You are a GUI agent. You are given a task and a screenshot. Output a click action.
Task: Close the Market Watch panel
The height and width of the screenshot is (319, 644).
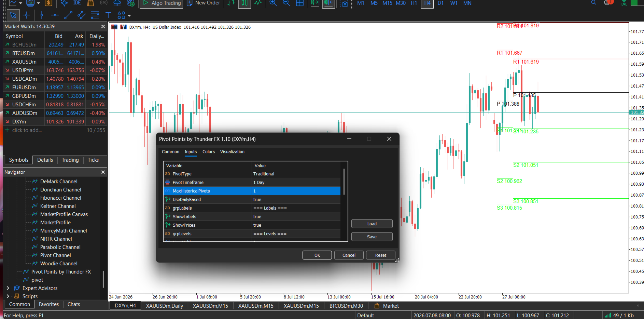click(103, 26)
